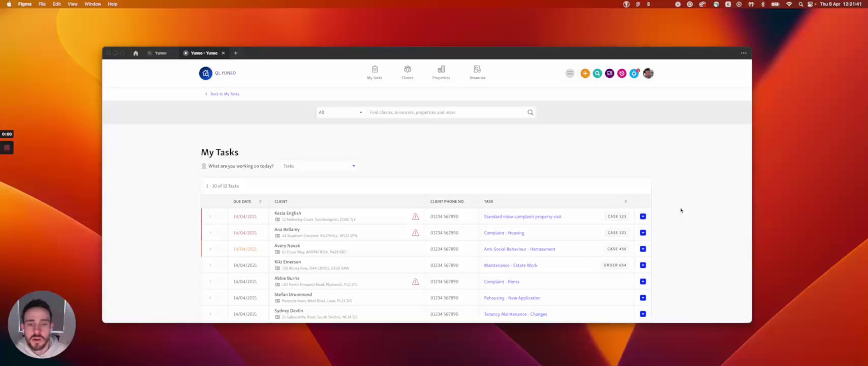Click 'Back to My Tasks' link

[222, 94]
